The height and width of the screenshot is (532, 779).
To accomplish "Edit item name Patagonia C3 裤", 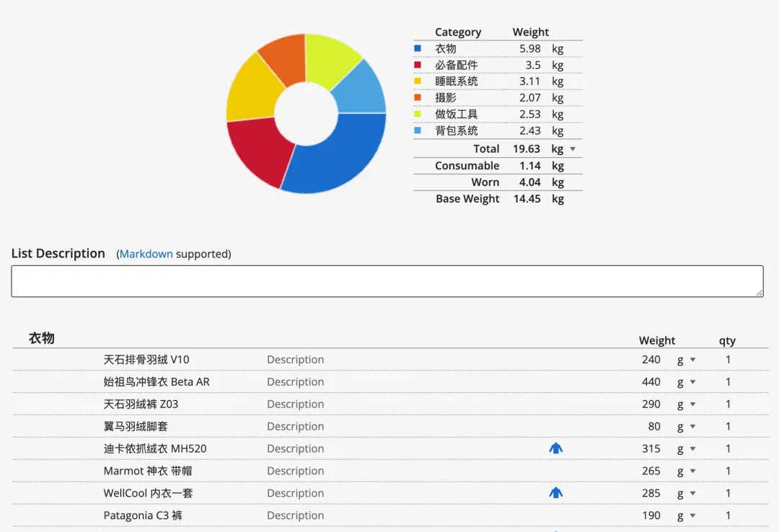I will point(143,516).
